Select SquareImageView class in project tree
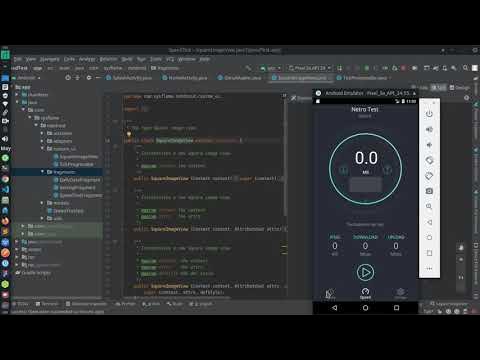 (76, 156)
